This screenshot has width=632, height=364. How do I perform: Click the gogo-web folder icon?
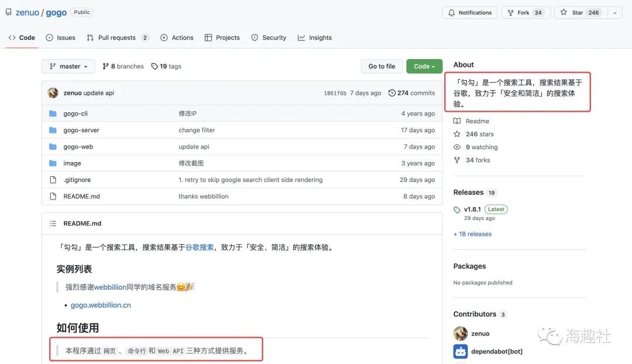click(53, 146)
